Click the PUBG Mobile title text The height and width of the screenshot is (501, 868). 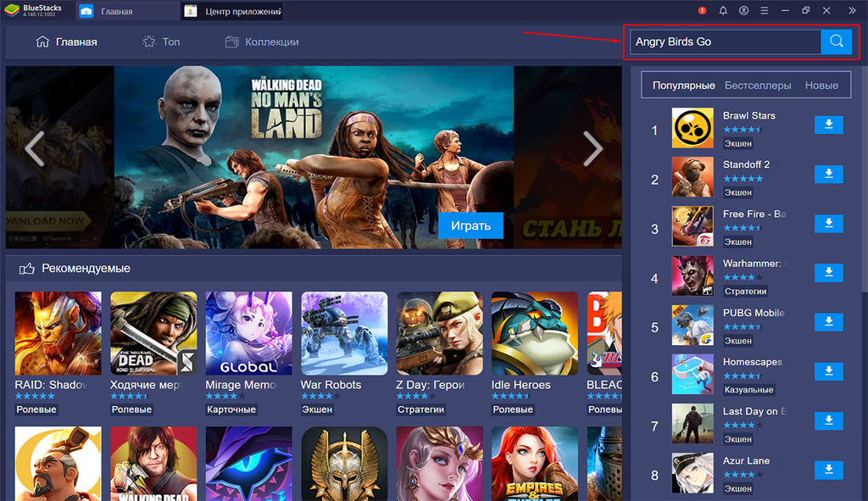tap(754, 313)
